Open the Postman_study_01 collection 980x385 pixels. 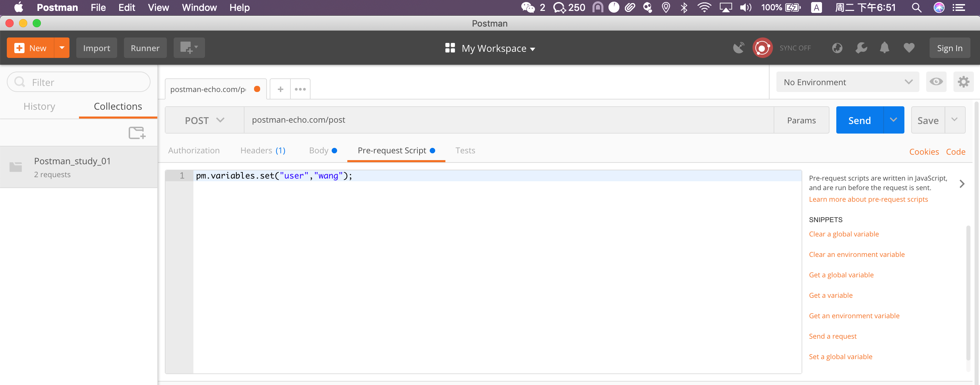(79, 167)
